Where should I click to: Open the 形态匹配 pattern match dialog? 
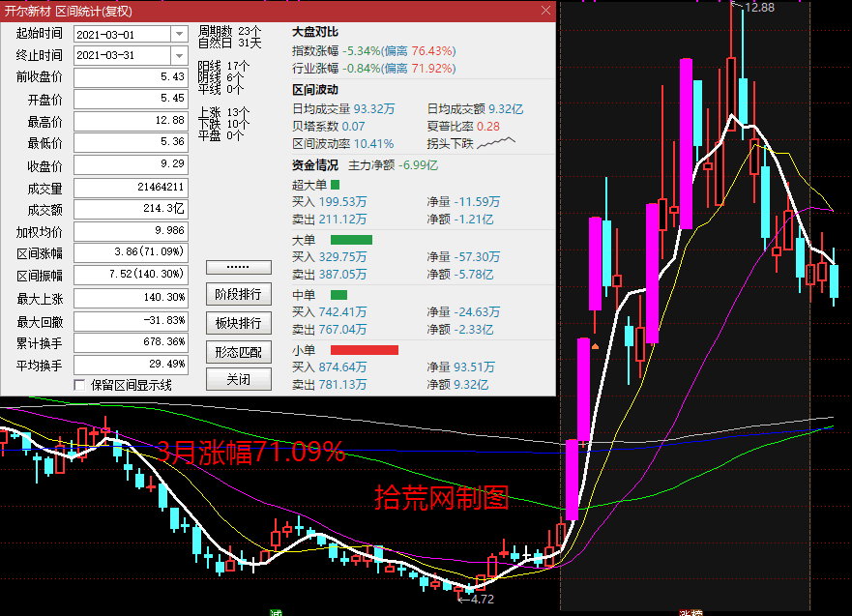click(238, 351)
